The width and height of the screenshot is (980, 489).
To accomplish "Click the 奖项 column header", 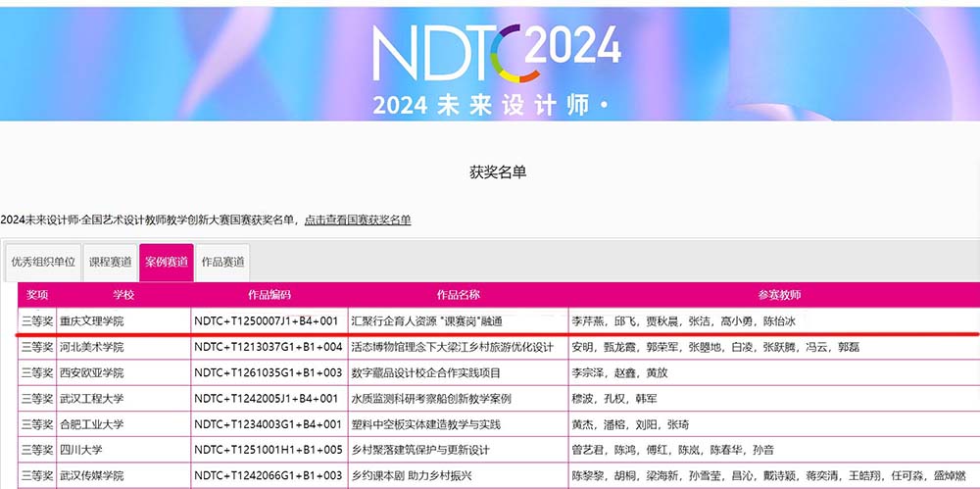I will tap(37, 294).
